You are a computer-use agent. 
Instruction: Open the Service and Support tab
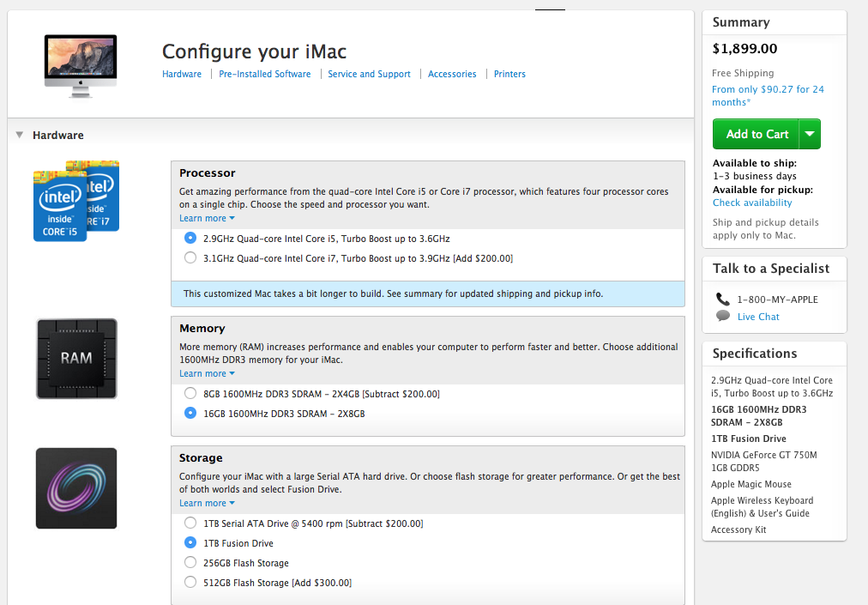369,74
